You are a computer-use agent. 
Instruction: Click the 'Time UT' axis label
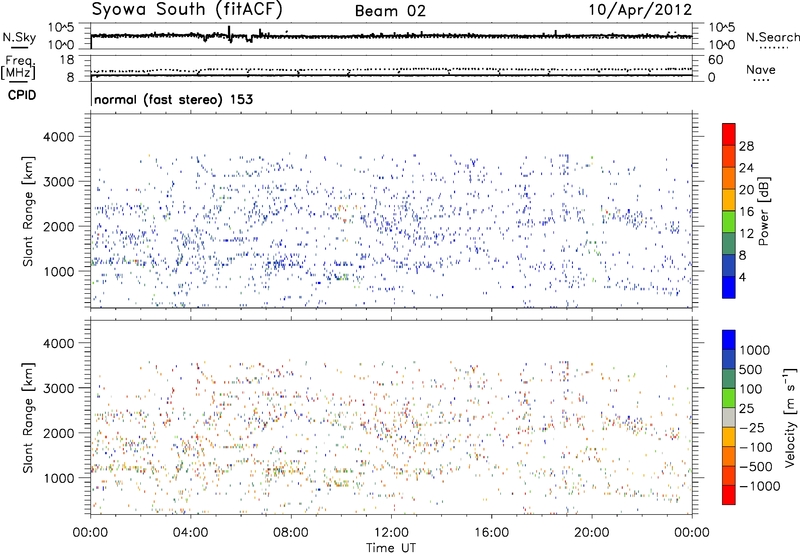click(391, 547)
